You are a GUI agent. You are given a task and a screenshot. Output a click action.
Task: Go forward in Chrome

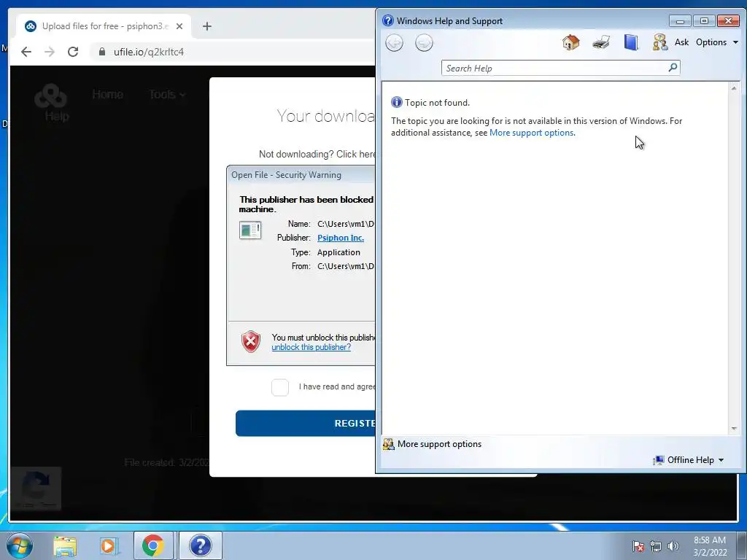tap(50, 52)
